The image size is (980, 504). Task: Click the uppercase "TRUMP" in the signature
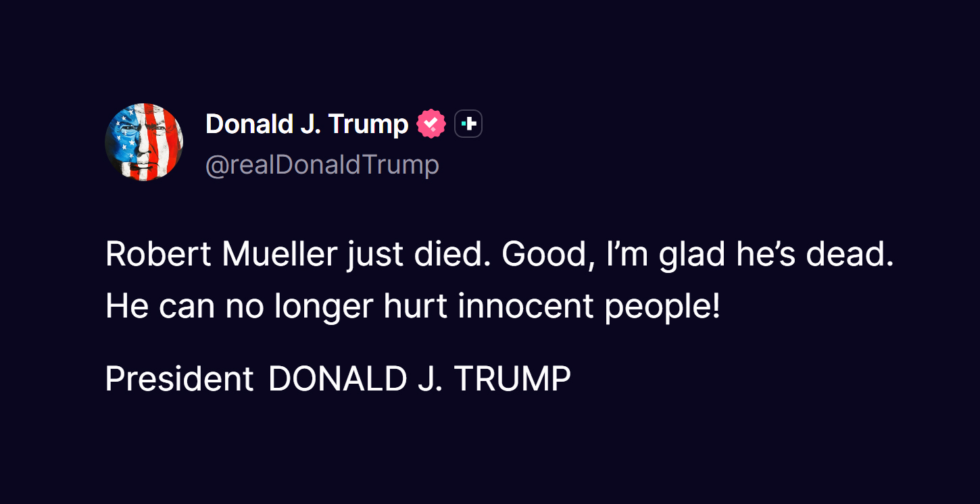(512, 379)
